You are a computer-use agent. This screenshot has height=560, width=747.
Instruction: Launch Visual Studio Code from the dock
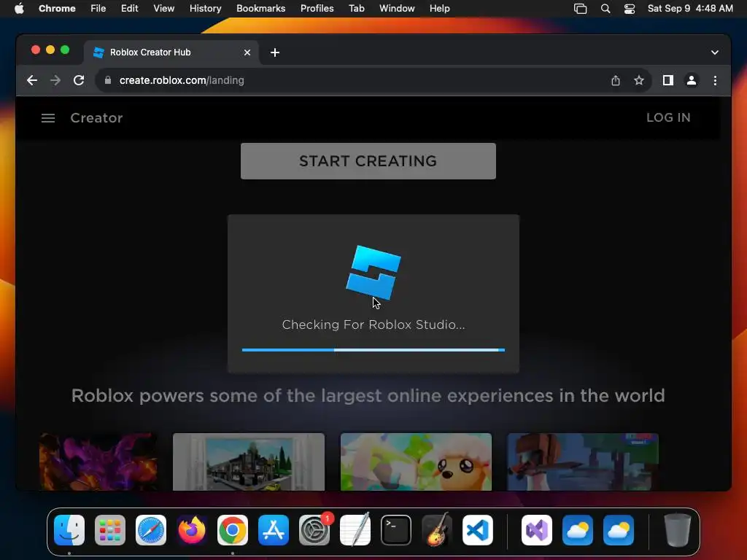[478, 530]
